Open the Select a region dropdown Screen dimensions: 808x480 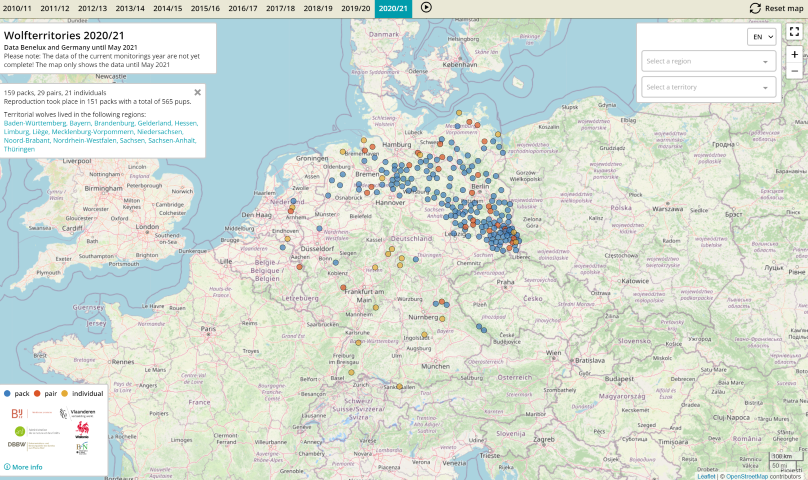pos(708,61)
